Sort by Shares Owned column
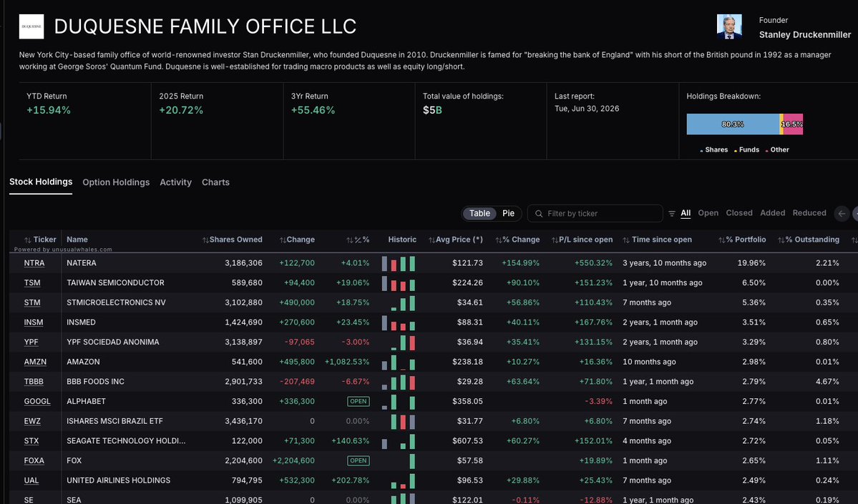The image size is (858, 504). 232,240
